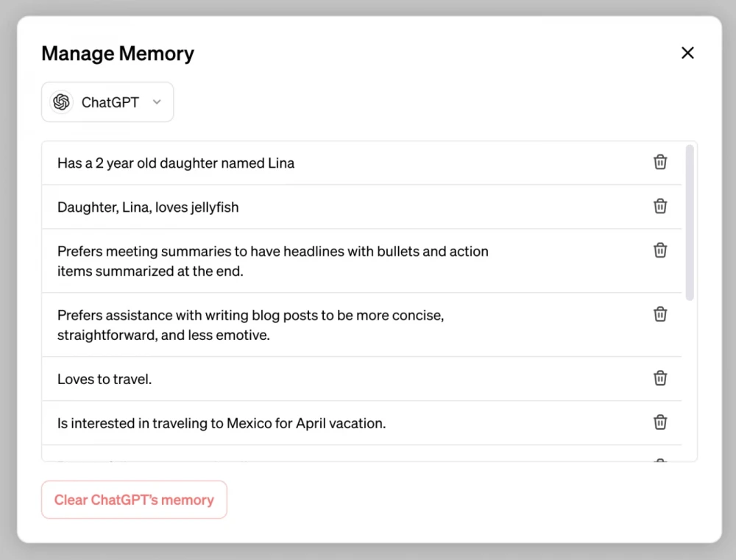The width and height of the screenshot is (736, 560).
Task: Click the meeting summaries memory text
Action: (x=272, y=261)
